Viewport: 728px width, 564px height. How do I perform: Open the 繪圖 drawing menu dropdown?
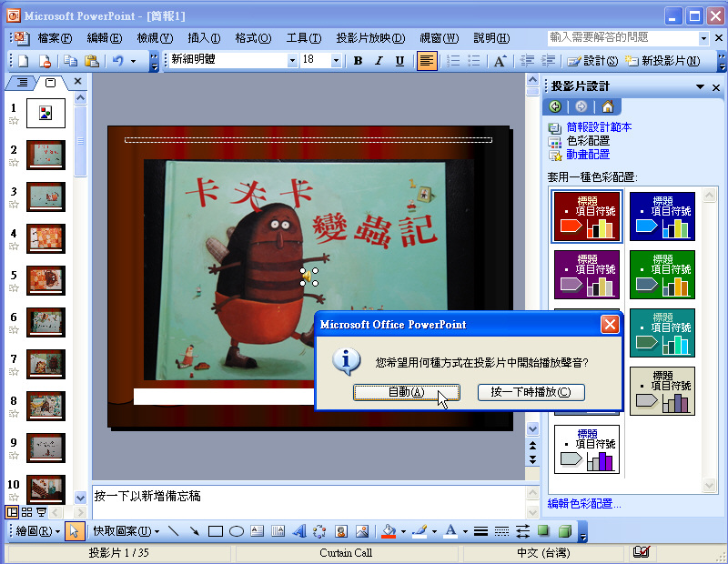point(38,531)
